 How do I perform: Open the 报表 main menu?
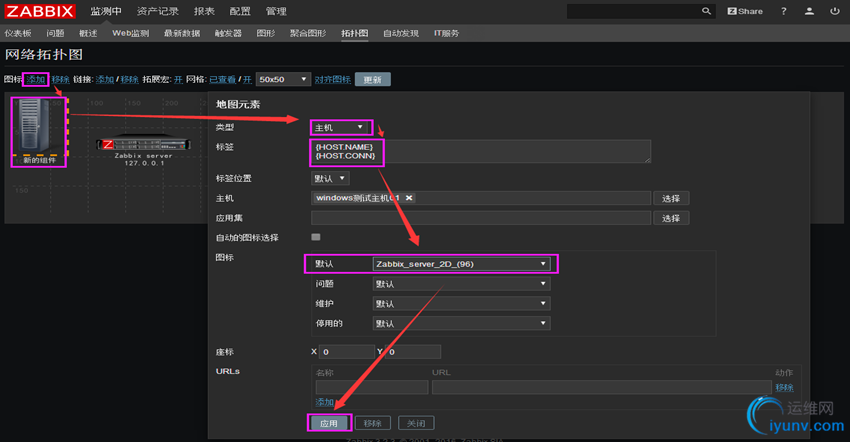204,11
